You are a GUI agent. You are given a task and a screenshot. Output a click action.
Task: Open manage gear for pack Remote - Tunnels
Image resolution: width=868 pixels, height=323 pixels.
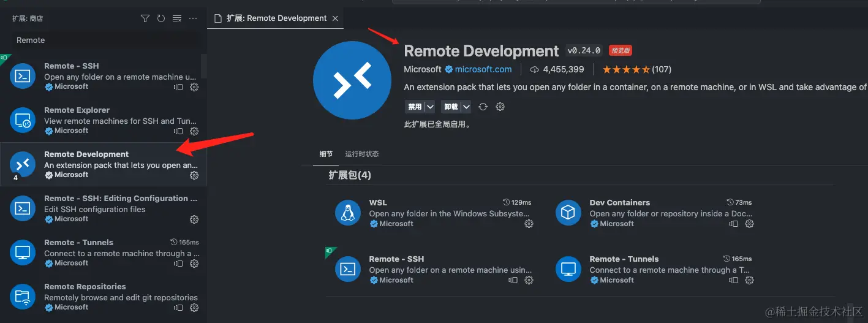tap(750, 281)
